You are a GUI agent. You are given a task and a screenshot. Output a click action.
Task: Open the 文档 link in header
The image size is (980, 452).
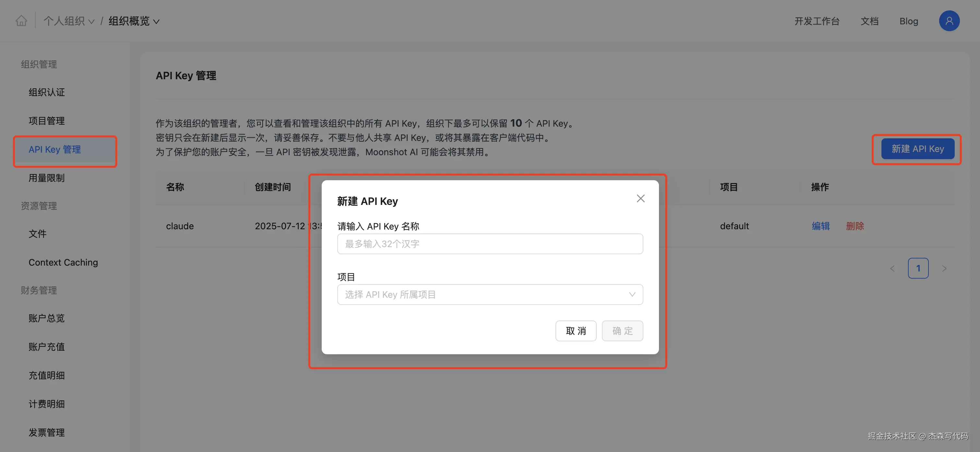869,21
